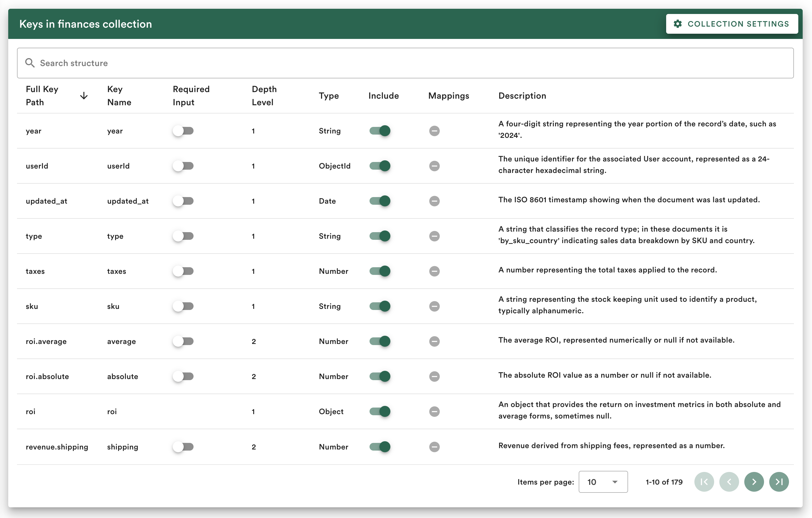Screen dimensions: 812x518
Task: Jump to last page
Action: click(779, 482)
